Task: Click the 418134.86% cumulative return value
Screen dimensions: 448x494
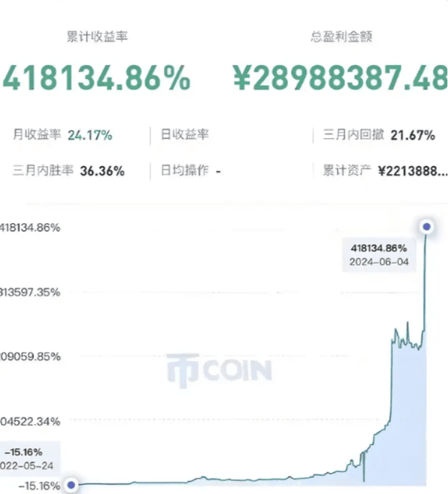Action: (x=96, y=78)
